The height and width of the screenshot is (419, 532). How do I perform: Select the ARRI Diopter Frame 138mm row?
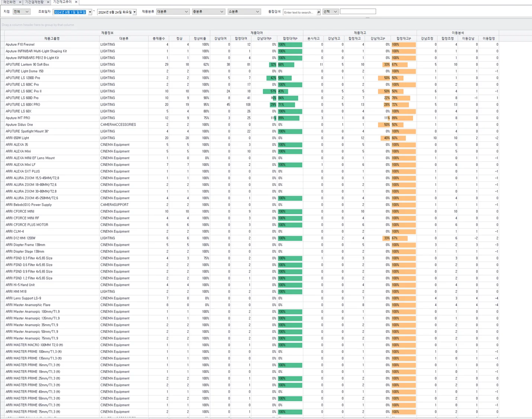point(25,245)
